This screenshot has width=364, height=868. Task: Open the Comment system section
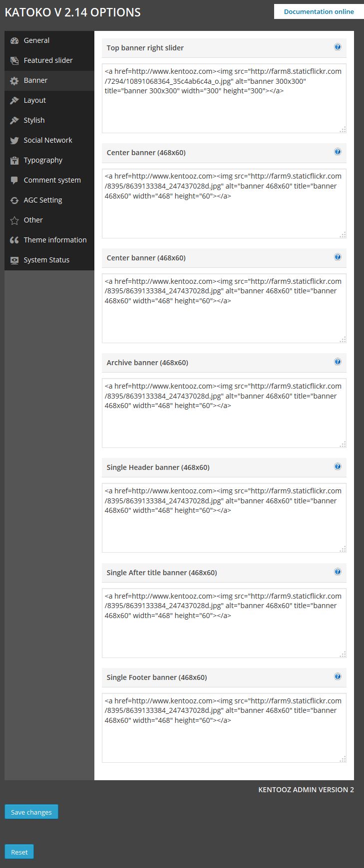tap(52, 180)
